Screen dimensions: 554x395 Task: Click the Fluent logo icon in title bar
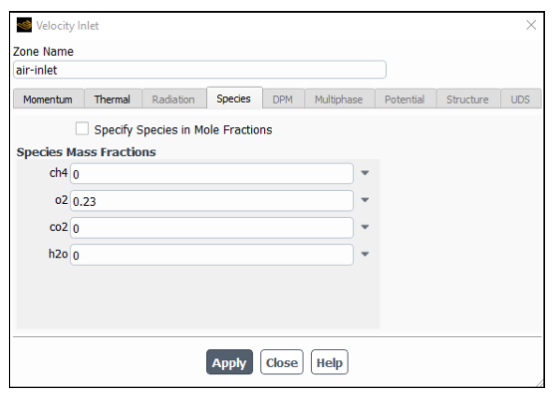[24, 25]
